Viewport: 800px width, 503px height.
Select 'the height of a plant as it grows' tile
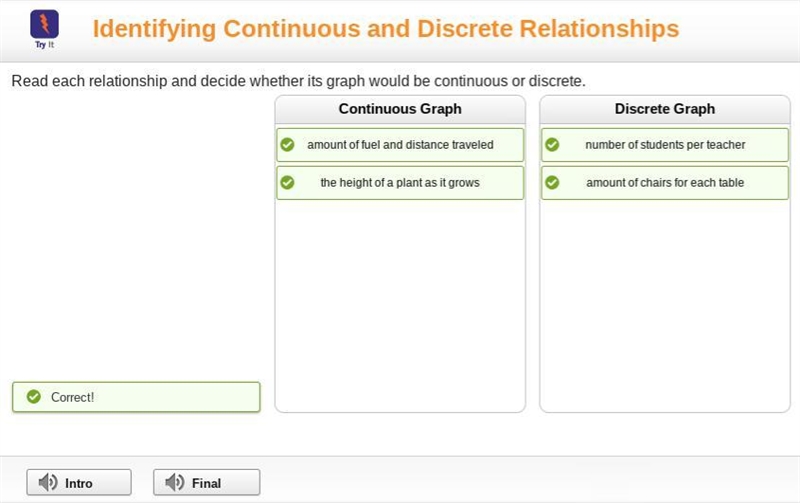pos(400,183)
